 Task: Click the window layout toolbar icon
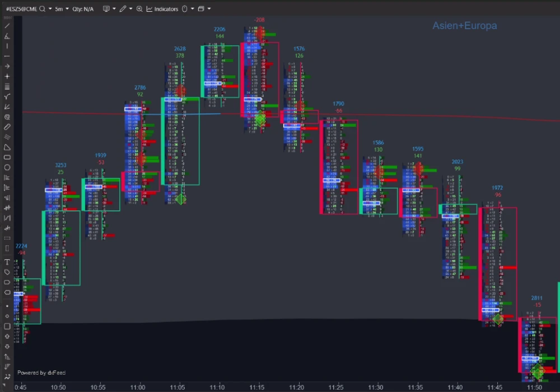click(x=201, y=9)
